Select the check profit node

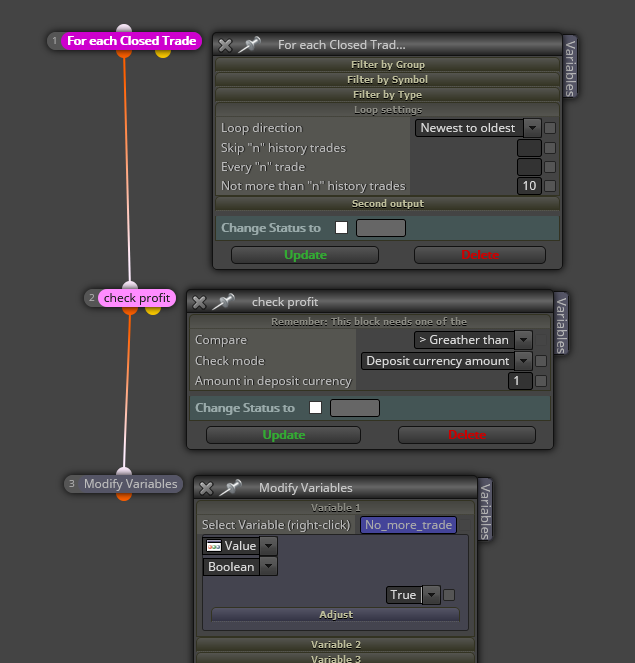137,298
